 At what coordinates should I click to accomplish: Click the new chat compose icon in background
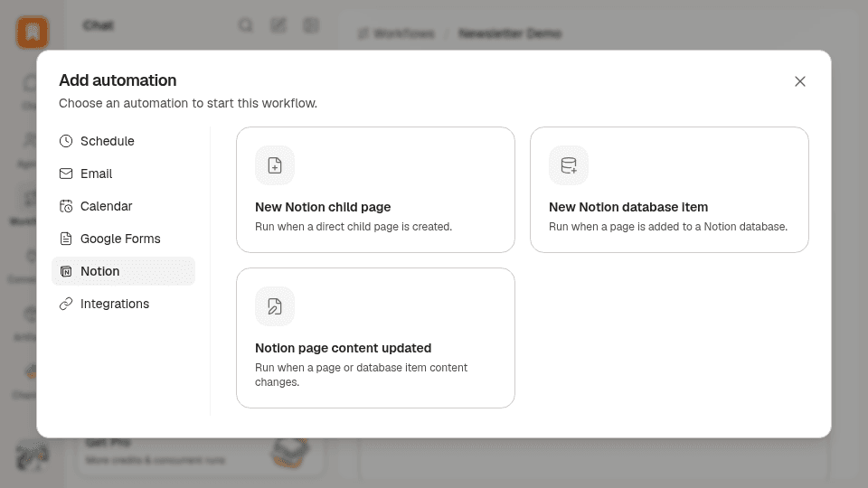[x=278, y=25]
